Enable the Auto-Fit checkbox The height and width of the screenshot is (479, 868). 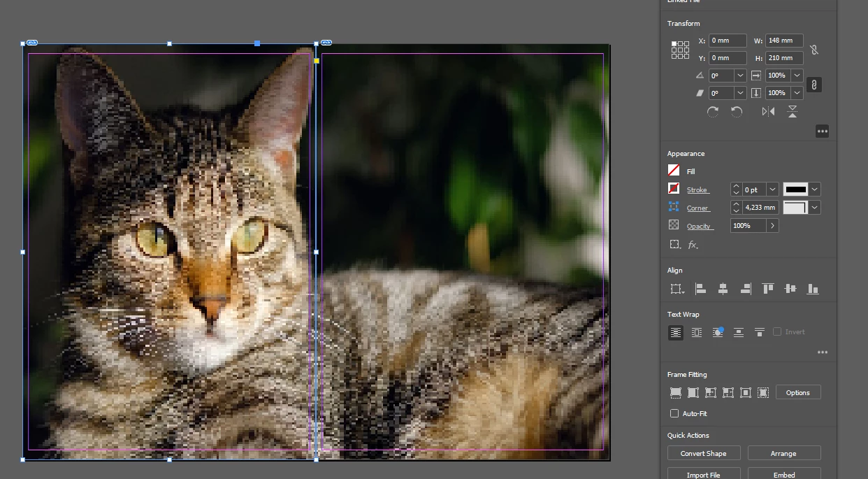click(x=674, y=414)
